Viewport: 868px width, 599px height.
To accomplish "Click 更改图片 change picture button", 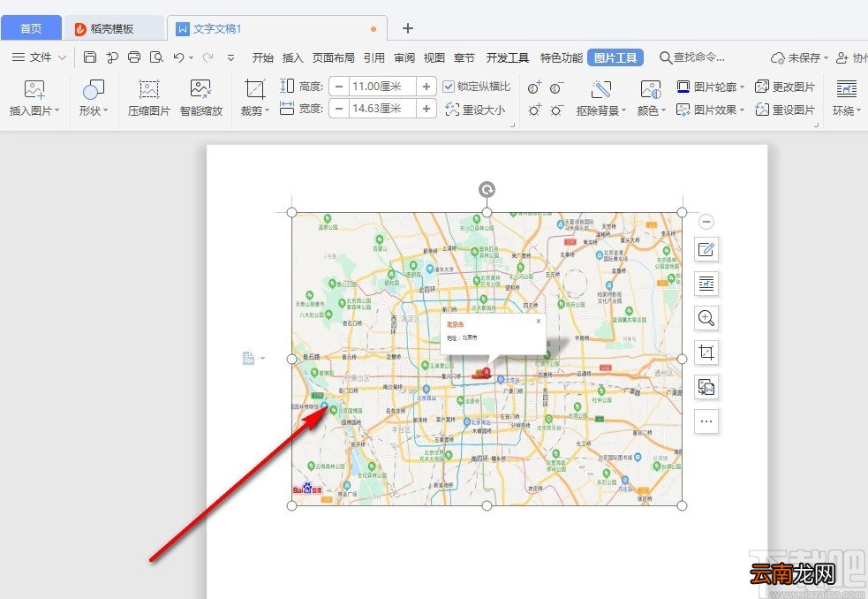I will click(785, 87).
